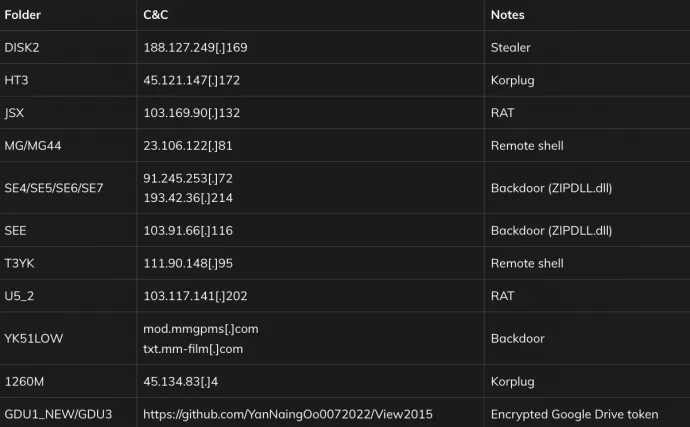Click IP address 103.91.66[.]116
The height and width of the screenshot is (427, 690).
[188, 231]
